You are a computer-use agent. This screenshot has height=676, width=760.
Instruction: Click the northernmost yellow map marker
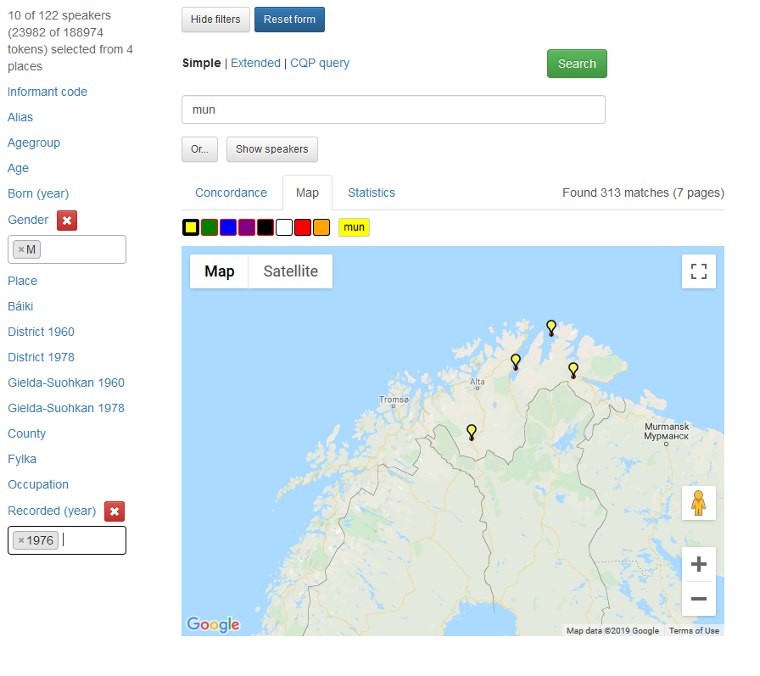(x=551, y=327)
